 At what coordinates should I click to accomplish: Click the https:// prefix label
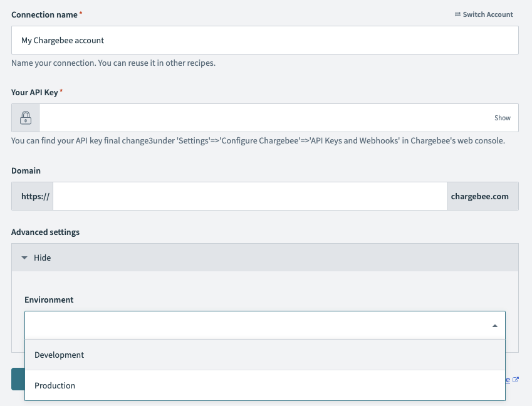34,196
